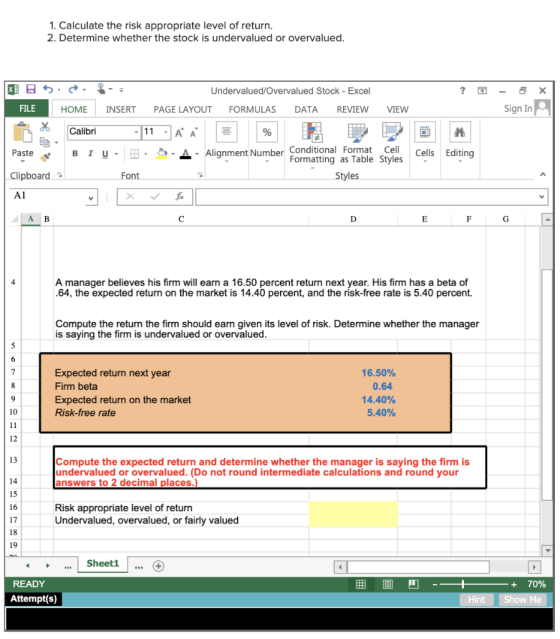Select yellow cell for risk appropriate return
Viewport: 560px width, 639px height.
[353, 508]
